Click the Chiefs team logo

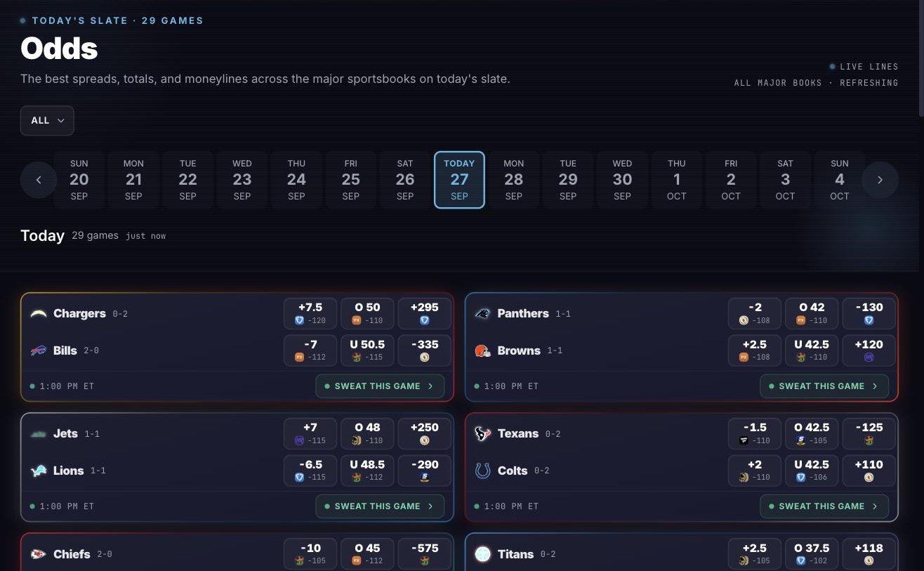pos(39,554)
